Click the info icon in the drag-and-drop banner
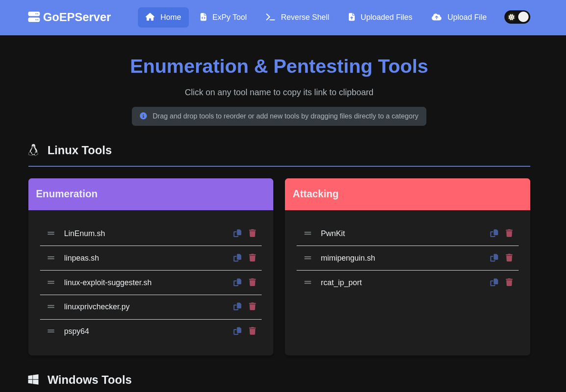The width and height of the screenshot is (566, 392). coord(143,116)
